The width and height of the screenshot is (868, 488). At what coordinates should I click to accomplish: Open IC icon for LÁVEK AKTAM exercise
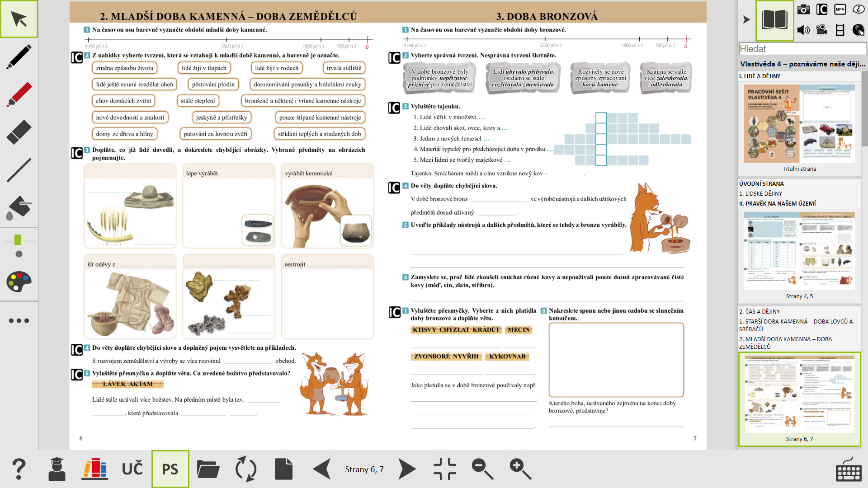pyautogui.click(x=77, y=375)
